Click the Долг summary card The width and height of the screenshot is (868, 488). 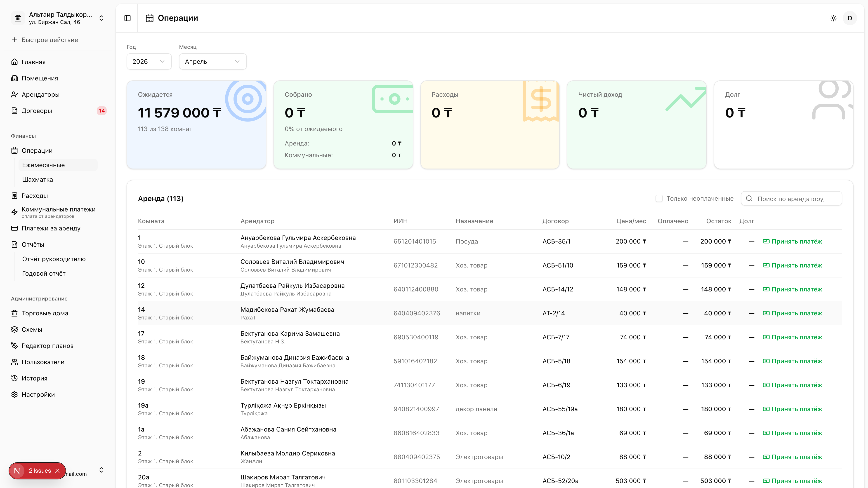(x=783, y=125)
